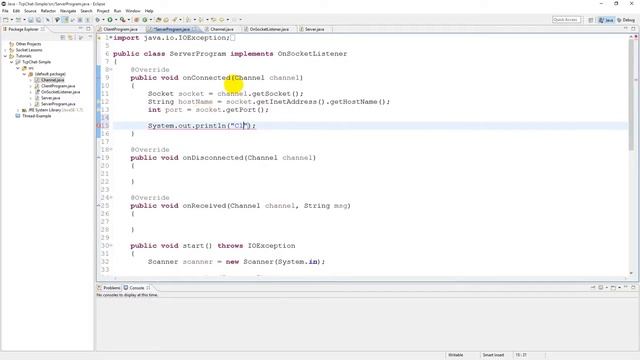Switch to the Debug perspective
This screenshot has width=640, height=360.
[x=626, y=20]
